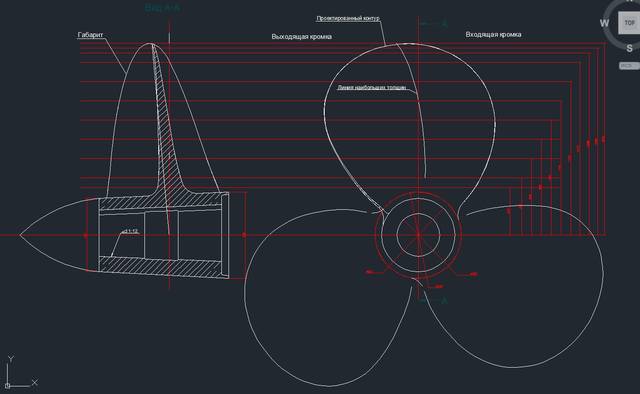
Task: Select the 'Входящая кромка' text label
Action: (493, 35)
